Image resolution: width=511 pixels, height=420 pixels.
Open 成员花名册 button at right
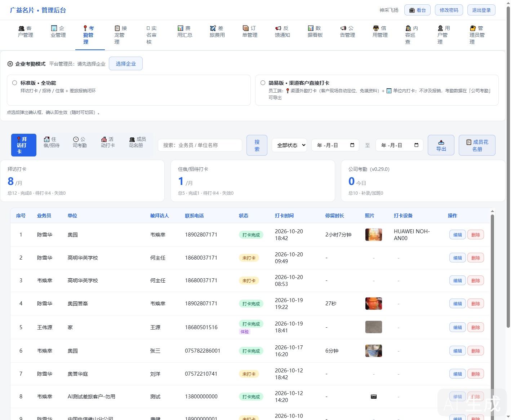click(x=477, y=145)
